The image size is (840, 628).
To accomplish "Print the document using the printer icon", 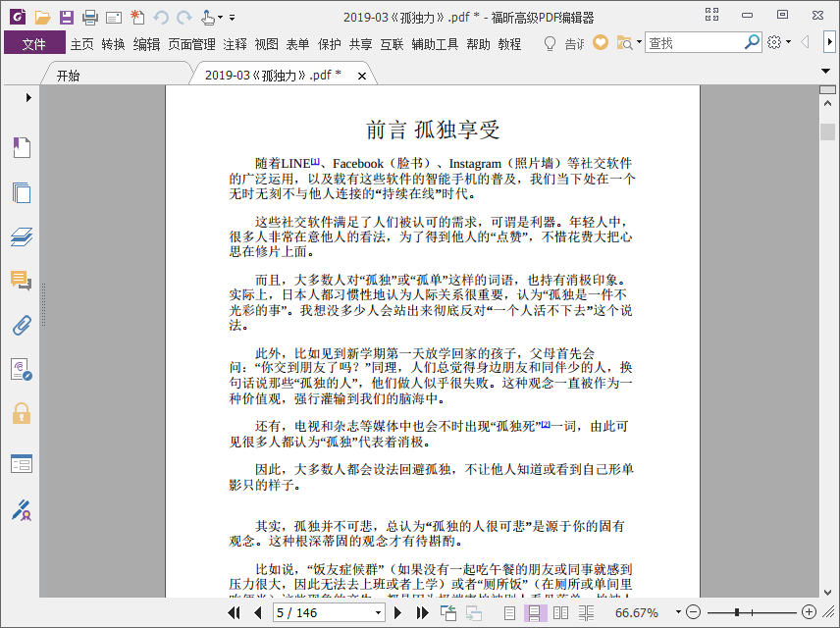I will [90, 18].
